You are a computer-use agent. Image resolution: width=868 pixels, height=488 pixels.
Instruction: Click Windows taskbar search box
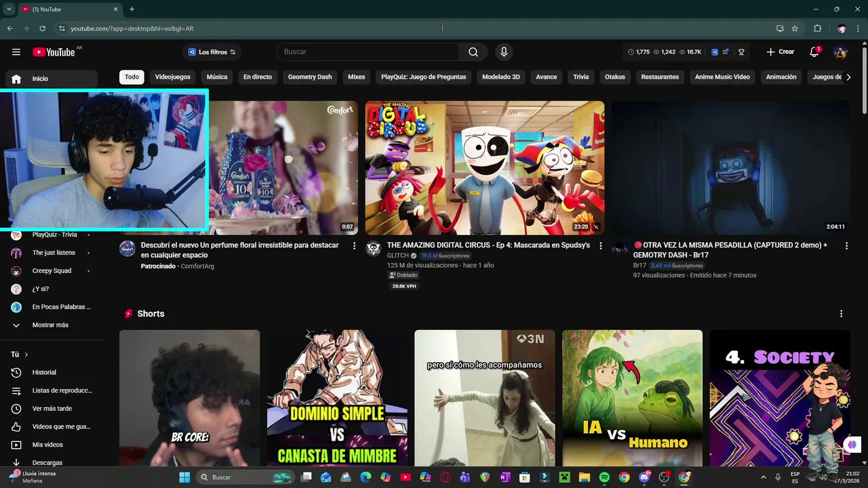pos(247,477)
